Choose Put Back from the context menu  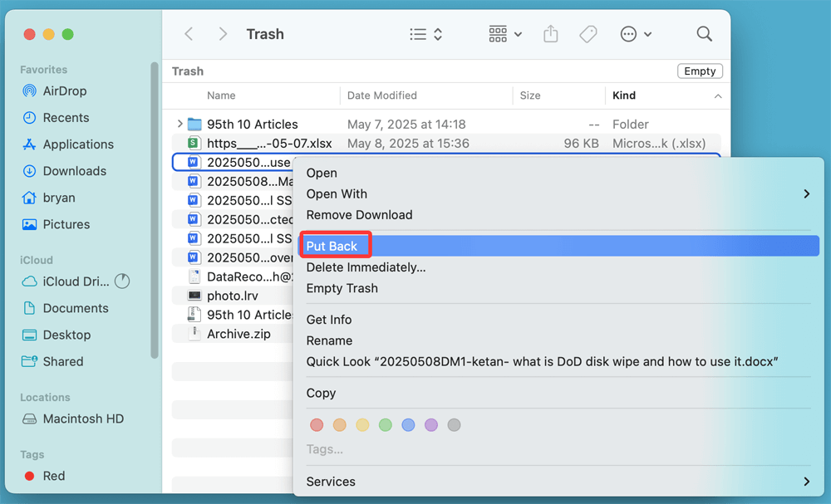[x=334, y=245]
